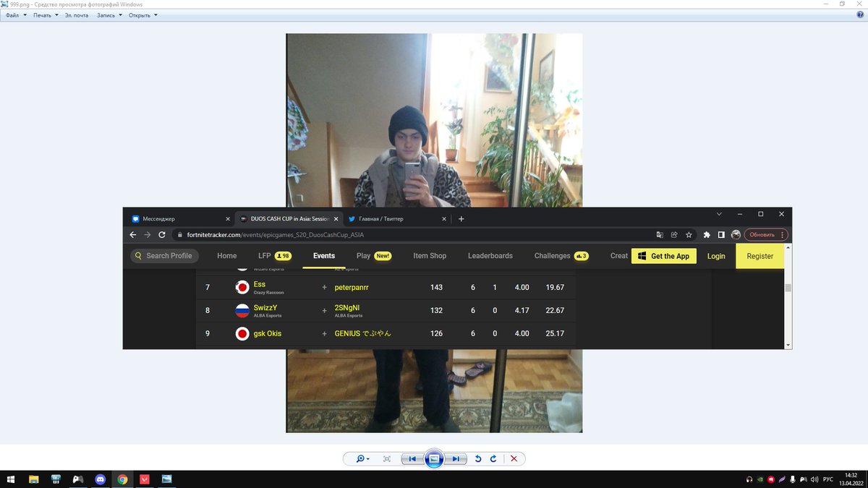Image resolution: width=868 pixels, height=488 pixels.
Task: Open the Challenges nav item
Action: (561, 256)
